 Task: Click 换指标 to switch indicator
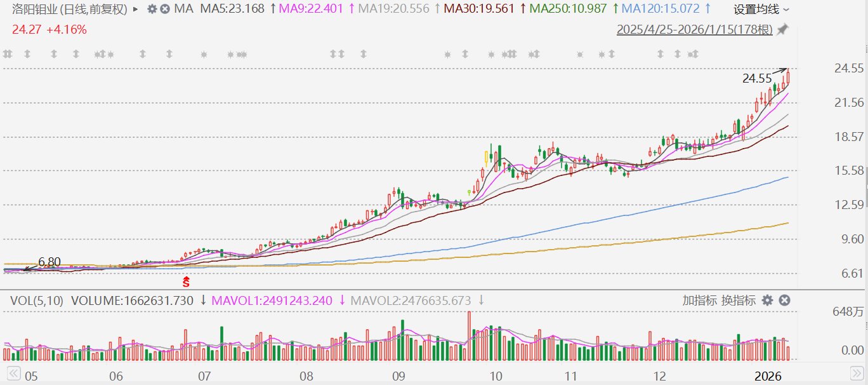738,301
